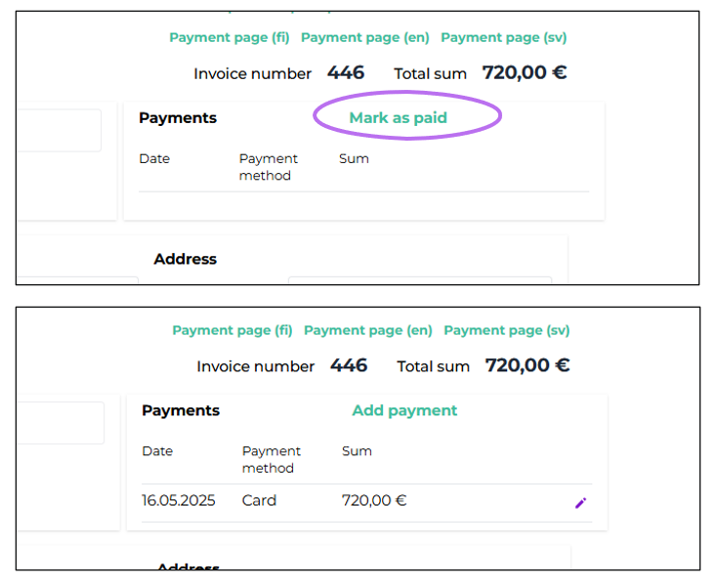The image size is (718, 588).
Task: Open Payment page (sv) above Mark as paid
Action: tap(504, 38)
